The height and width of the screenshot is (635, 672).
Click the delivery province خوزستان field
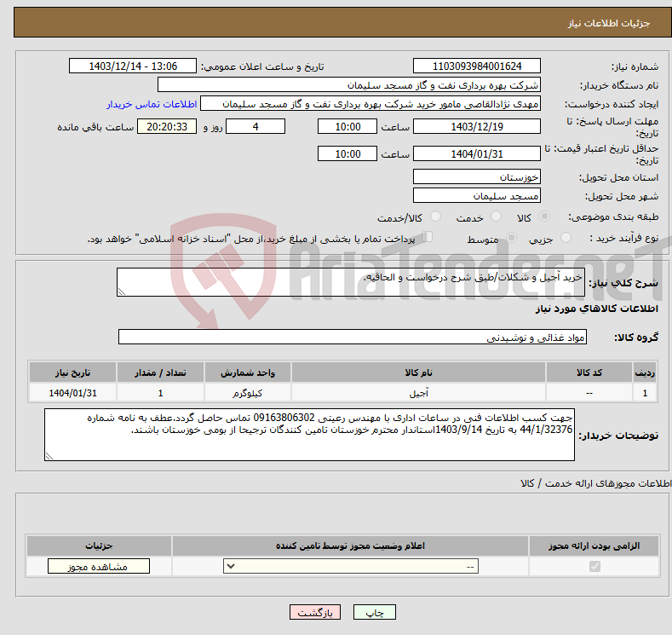[477, 176]
